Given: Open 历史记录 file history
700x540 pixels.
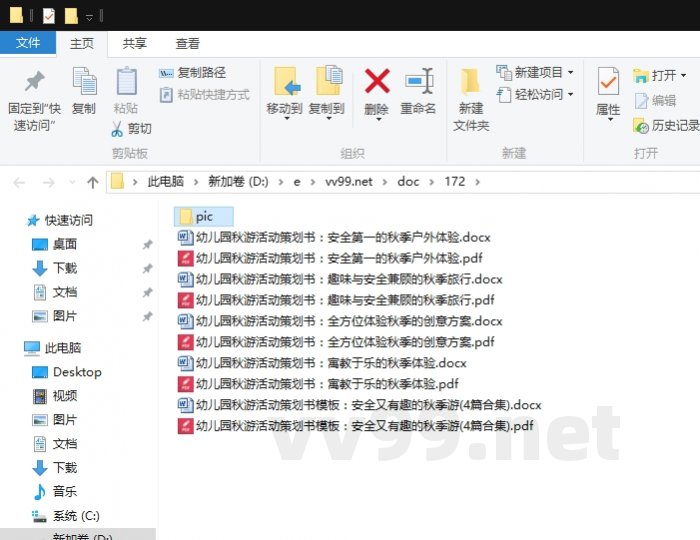Looking at the screenshot, I should tap(666, 126).
